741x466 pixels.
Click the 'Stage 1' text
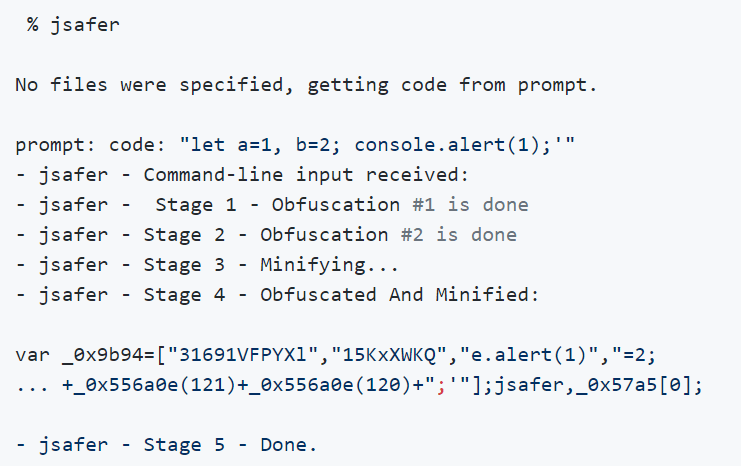pos(196,205)
